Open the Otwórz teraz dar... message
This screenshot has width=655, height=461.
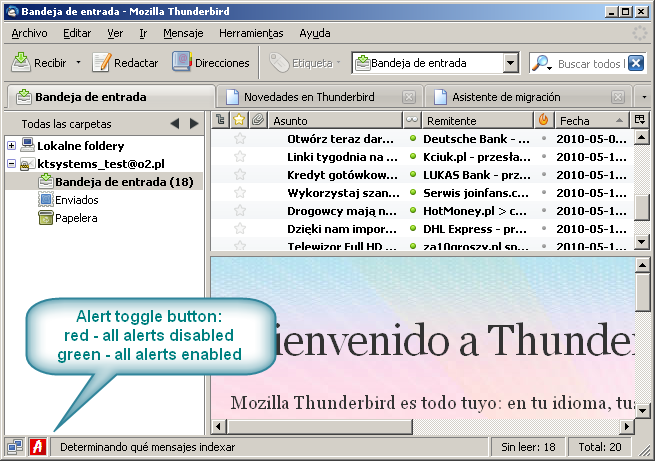point(341,139)
